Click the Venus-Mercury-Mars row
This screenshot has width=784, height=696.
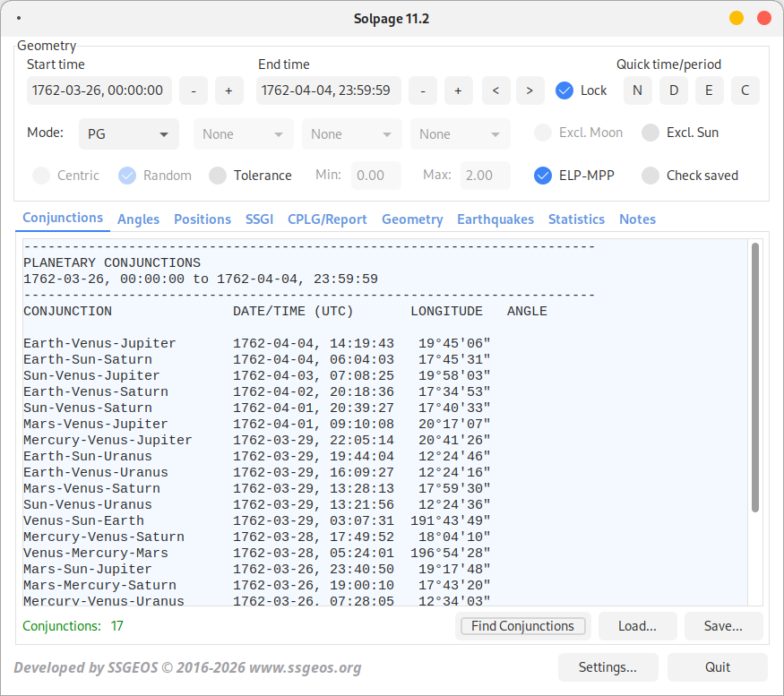[x=257, y=553]
